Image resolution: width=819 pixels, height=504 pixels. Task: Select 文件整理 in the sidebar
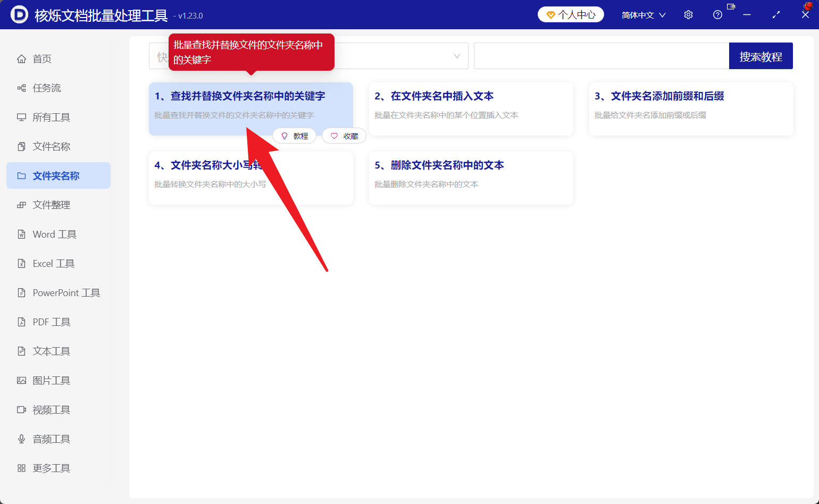tap(59, 205)
